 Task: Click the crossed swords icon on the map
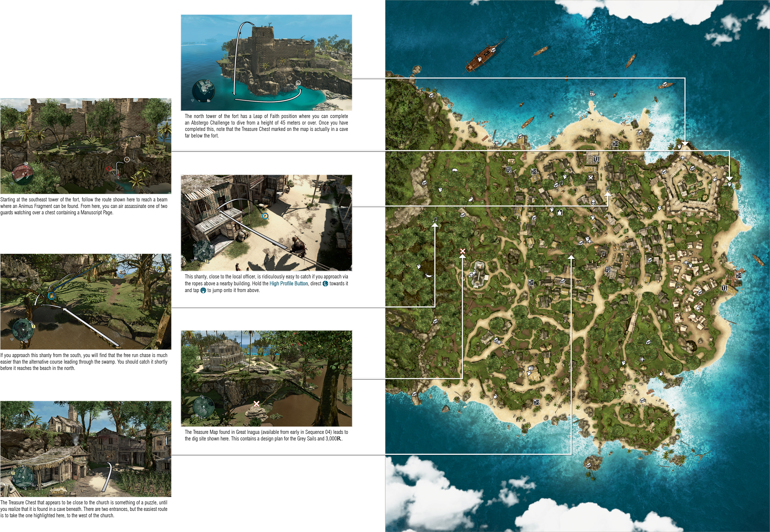coord(590,177)
